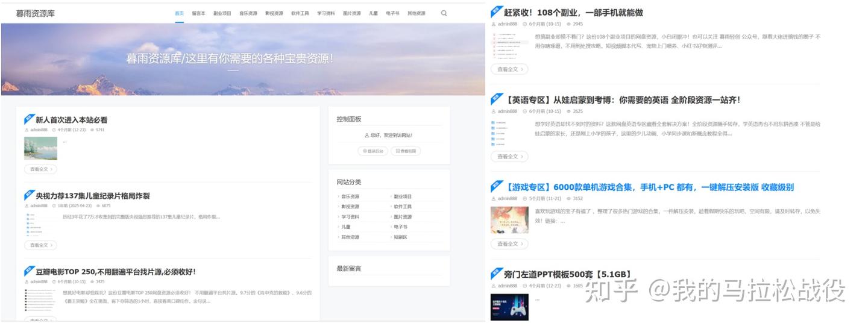Open 软件工具 in the 网站分类 sidebar
This screenshot has width=868, height=326.
[x=403, y=207]
